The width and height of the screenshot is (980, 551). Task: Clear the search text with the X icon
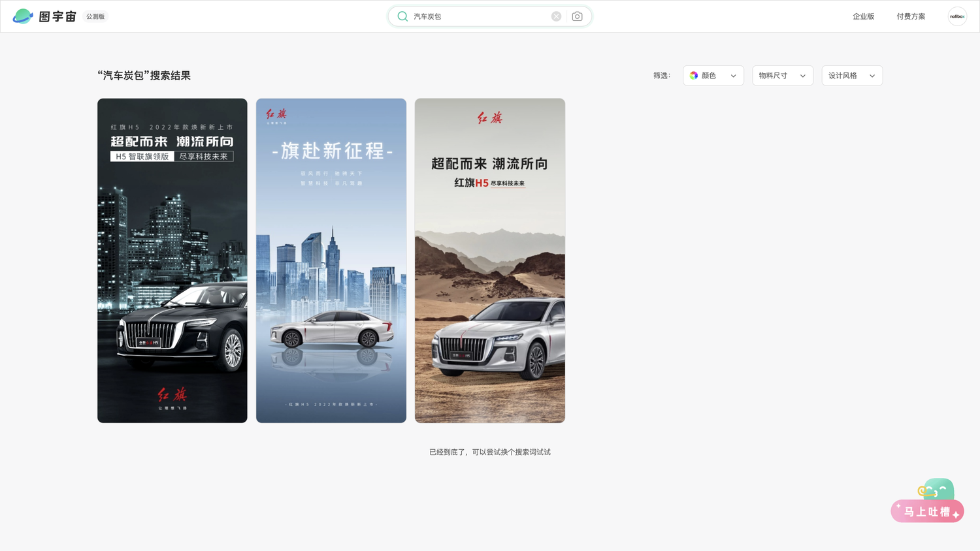coord(556,16)
